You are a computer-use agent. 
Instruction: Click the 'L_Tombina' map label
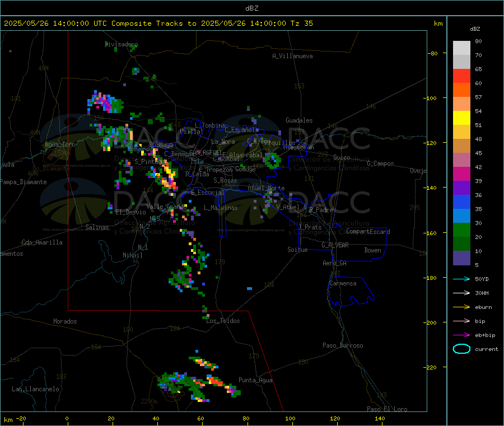(210, 125)
